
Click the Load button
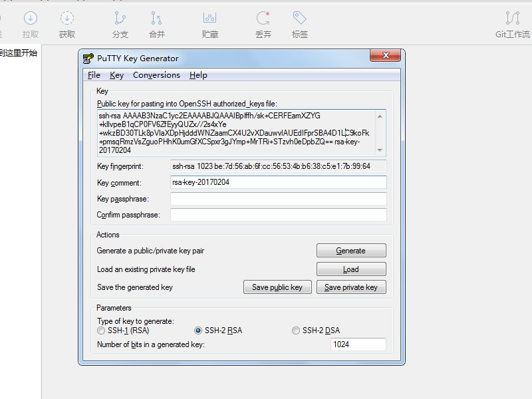pos(351,269)
